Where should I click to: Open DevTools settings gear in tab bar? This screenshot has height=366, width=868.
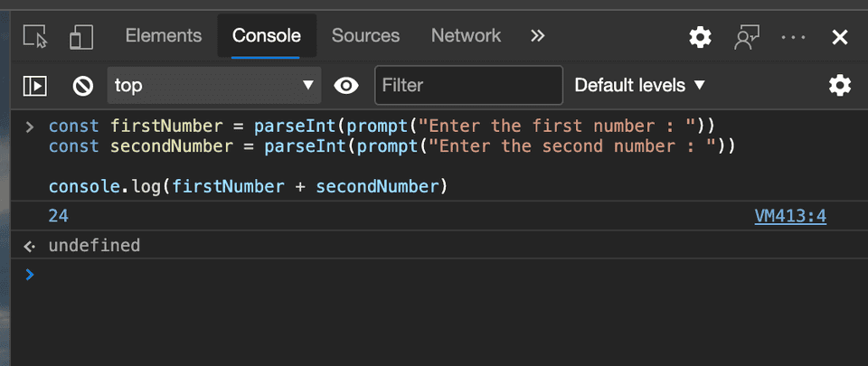tap(701, 36)
